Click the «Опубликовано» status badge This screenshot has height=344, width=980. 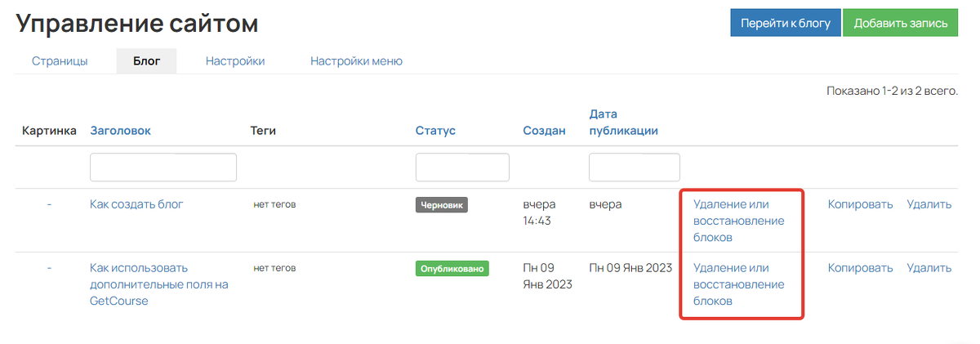(452, 268)
